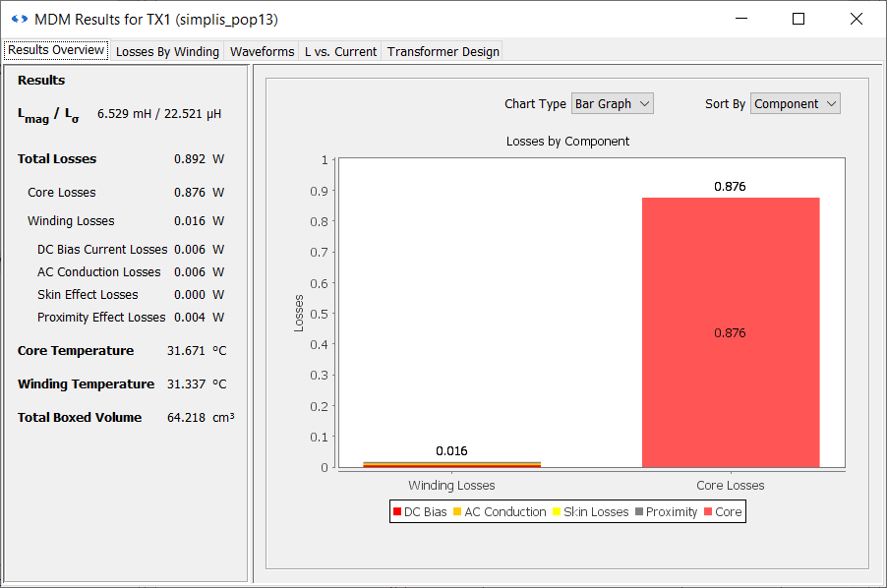Click the DC Bias red legend swatch
This screenshot has height=588, width=887.
[396, 512]
